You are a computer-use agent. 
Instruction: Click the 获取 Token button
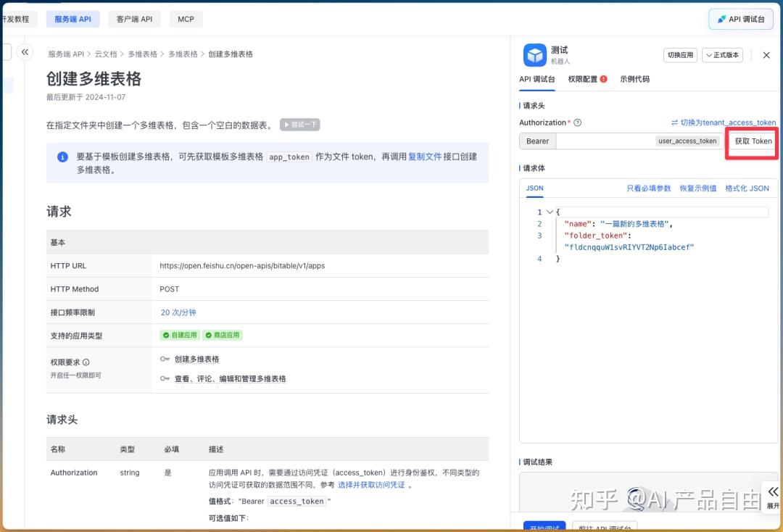(753, 141)
